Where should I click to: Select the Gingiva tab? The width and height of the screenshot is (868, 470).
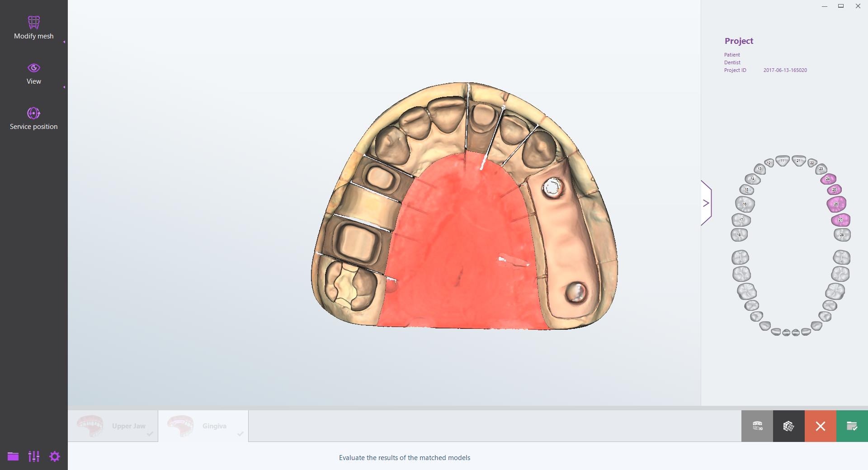[x=215, y=426]
